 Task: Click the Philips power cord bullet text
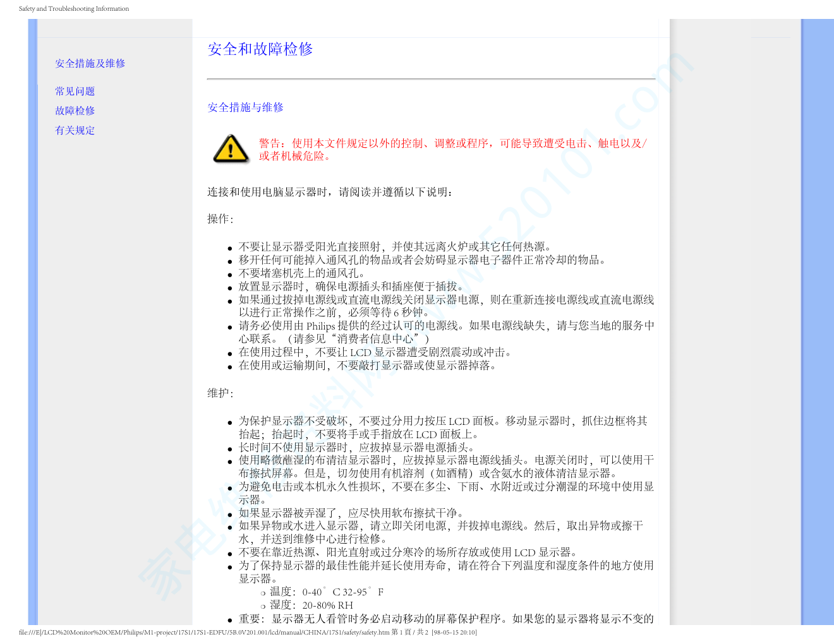(446, 326)
